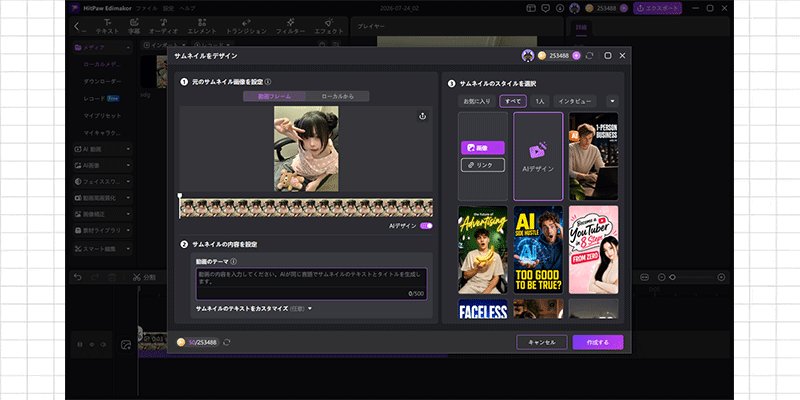The image size is (800, 400).
Task: Select the 1-Person Business thumbnail template
Action: [x=593, y=156]
